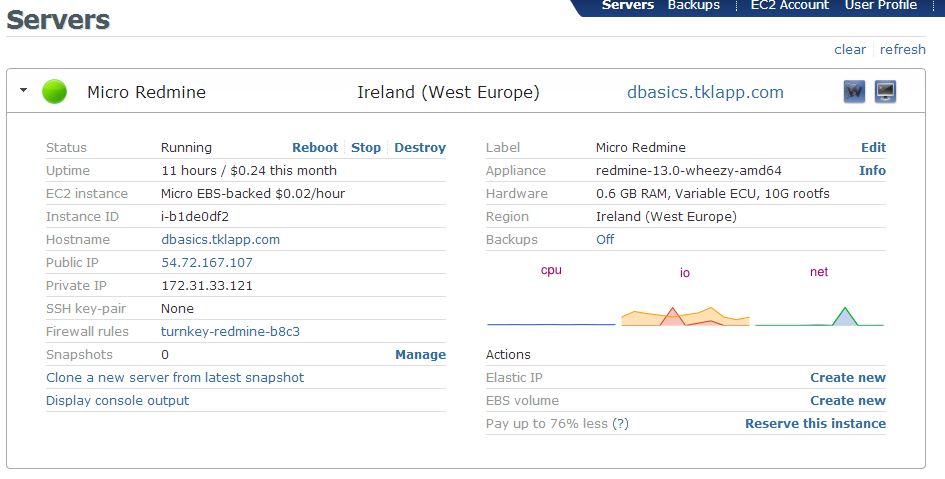Click the clear link
This screenshot has width=945, height=479.
(850, 49)
